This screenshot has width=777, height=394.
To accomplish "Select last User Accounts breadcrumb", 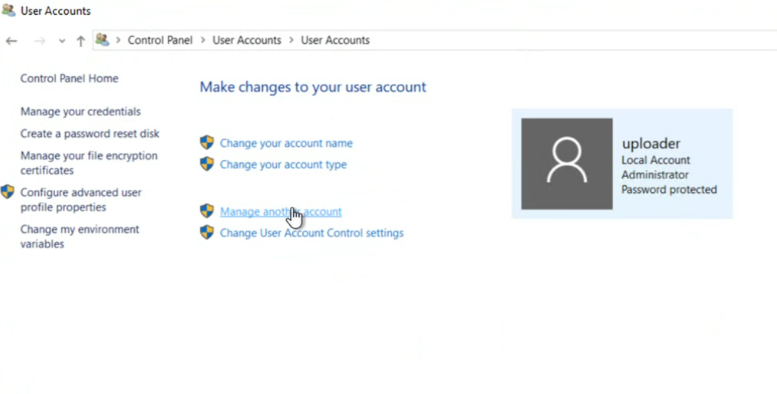I will [x=335, y=41].
